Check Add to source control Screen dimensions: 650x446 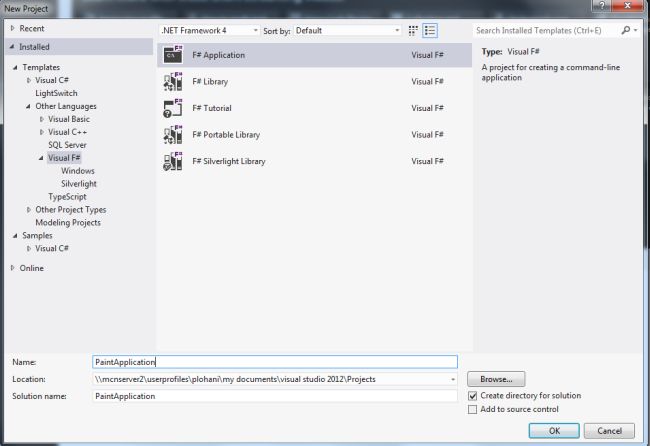(x=473, y=410)
